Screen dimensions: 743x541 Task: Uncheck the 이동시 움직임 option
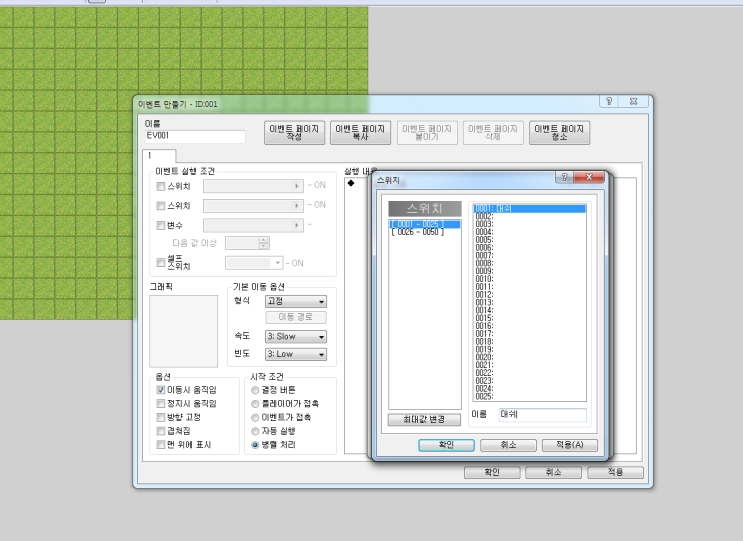tap(161, 389)
